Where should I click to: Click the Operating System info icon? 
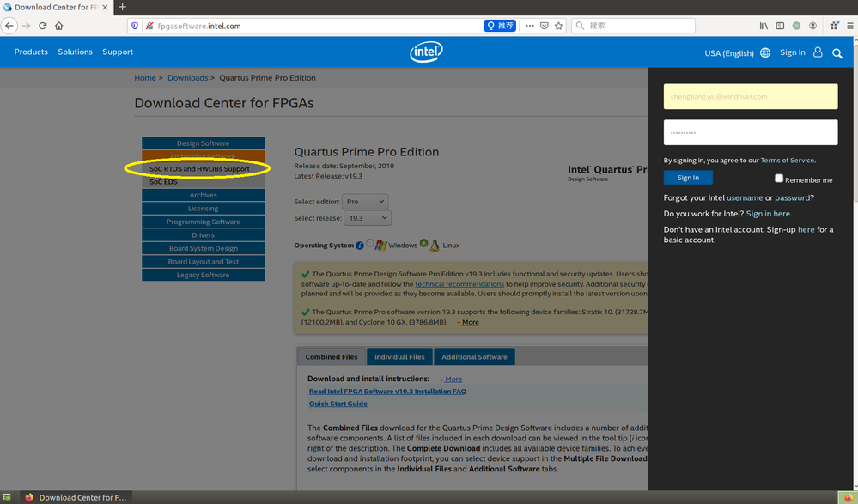pos(360,246)
